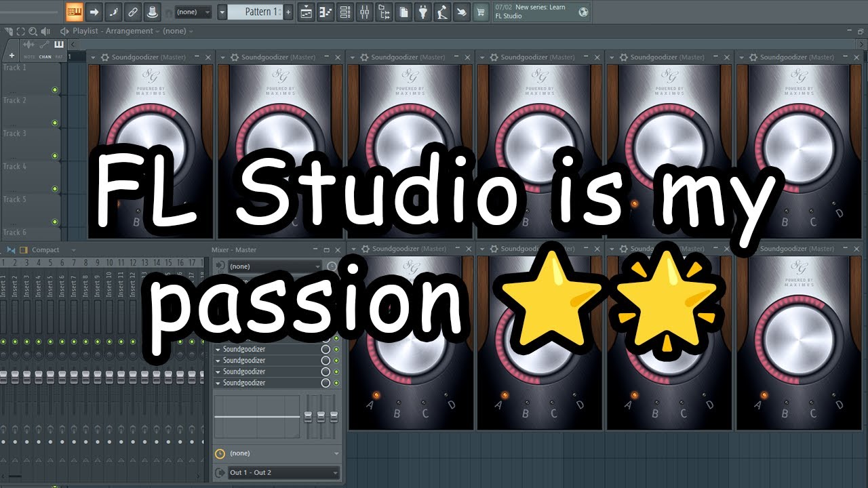Image resolution: width=868 pixels, height=488 pixels.
Task: Click the bottom-most Soundgoodizer name in mixer slots
Action: coord(244,383)
